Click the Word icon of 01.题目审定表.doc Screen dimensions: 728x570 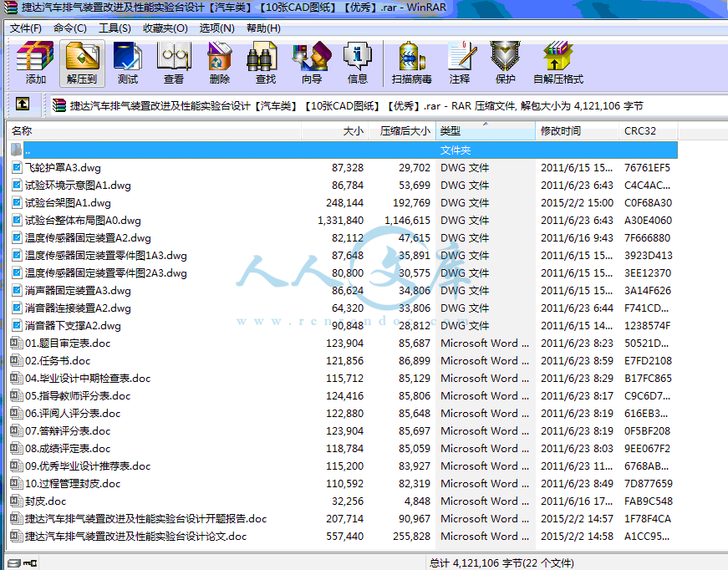(x=16, y=343)
